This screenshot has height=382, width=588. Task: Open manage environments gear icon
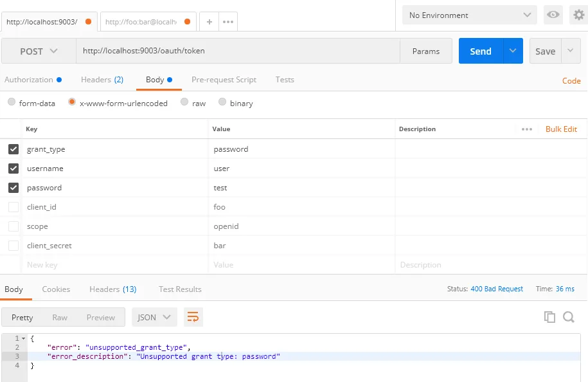point(578,15)
